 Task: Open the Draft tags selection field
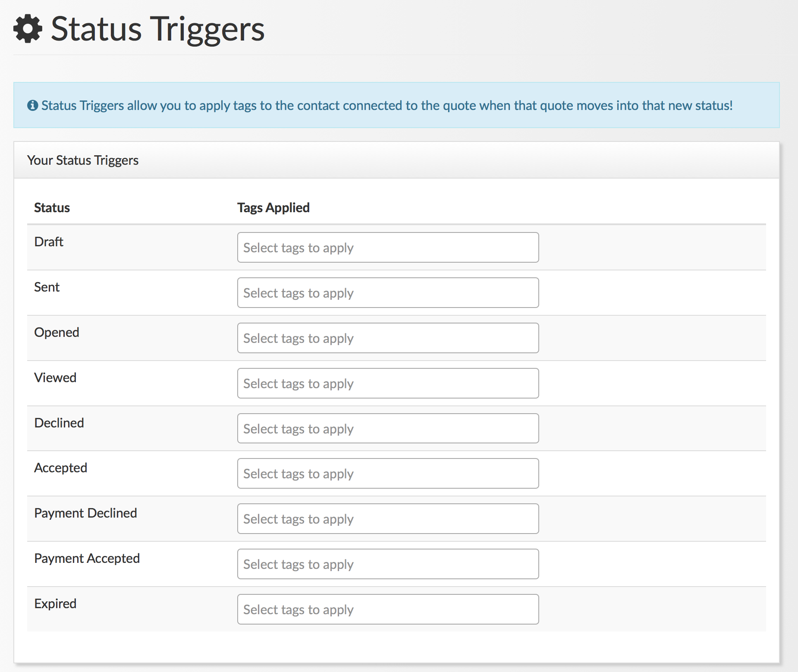[x=387, y=248]
